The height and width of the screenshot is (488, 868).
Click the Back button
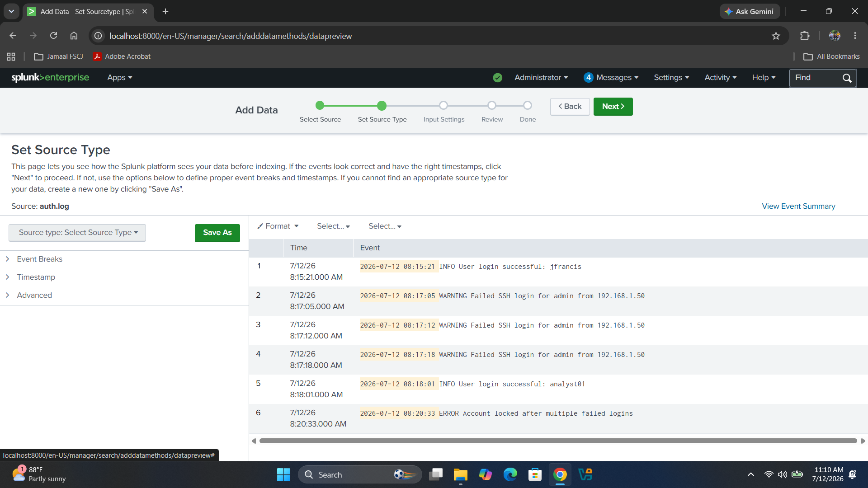pyautogui.click(x=570, y=107)
